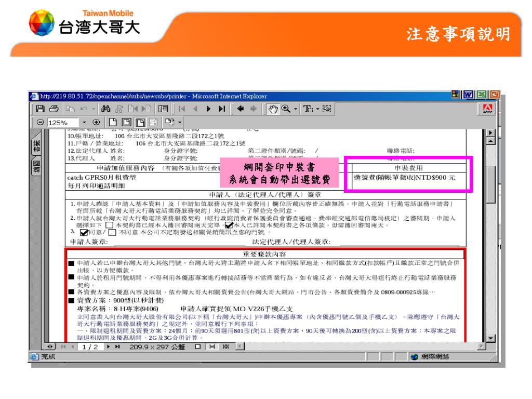Open Microsoft Word from Office shortcut bar

coord(468,95)
